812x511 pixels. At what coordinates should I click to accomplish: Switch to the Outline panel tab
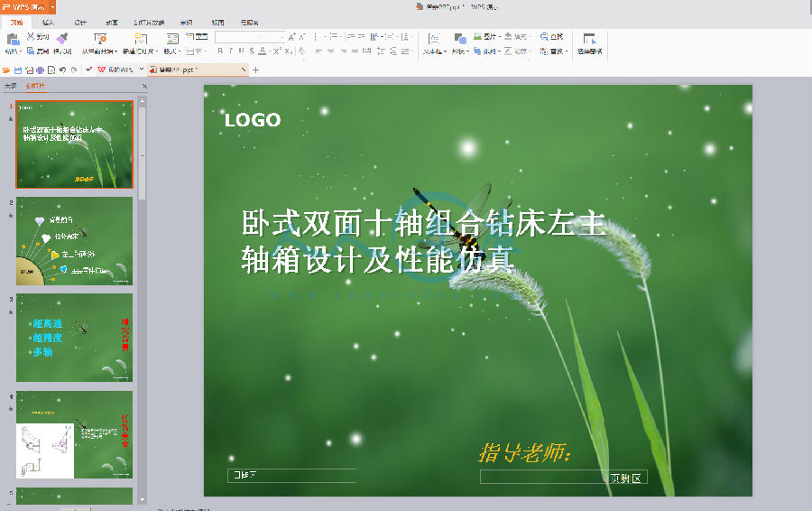pyautogui.click(x=10, y=87)
